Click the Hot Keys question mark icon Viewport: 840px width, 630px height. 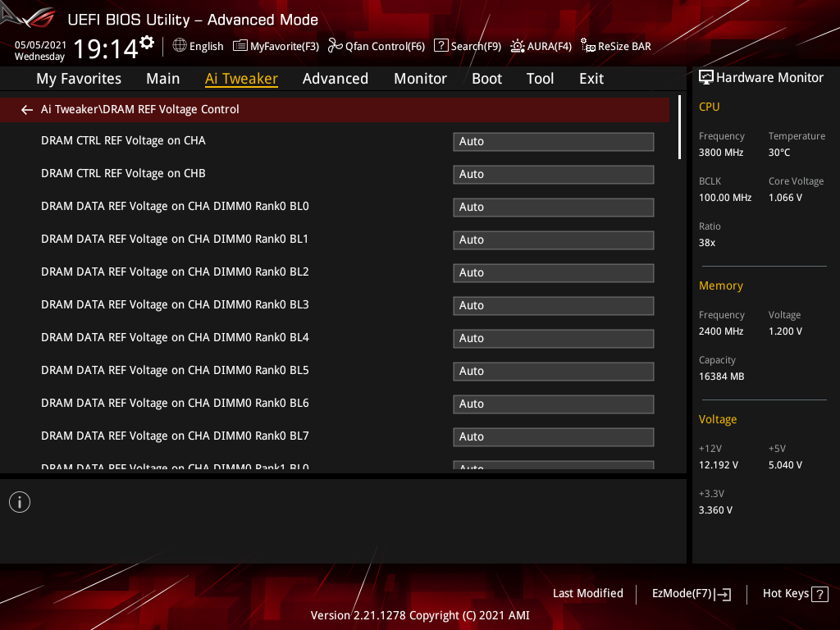pos(819,594)
